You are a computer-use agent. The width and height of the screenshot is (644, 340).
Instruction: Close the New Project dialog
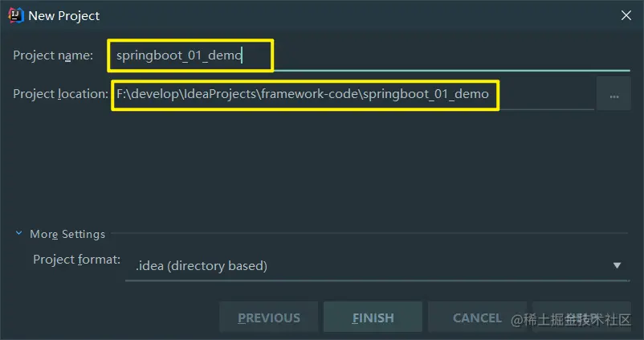click(x=626, y=15)
